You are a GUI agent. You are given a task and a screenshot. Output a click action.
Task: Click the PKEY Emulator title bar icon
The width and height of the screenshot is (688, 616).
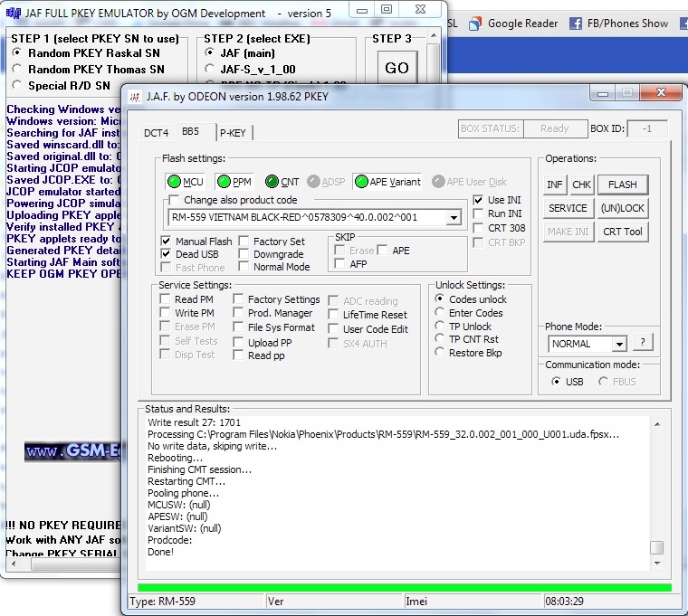tap(14, 14)
